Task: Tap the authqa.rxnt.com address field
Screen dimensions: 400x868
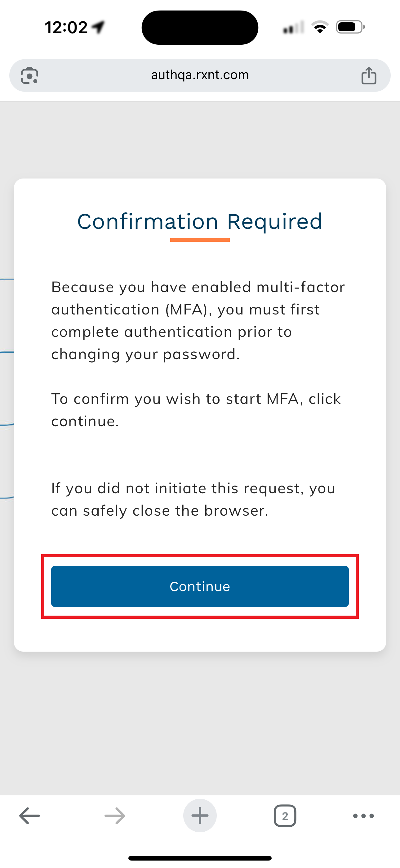Action: pos(200,75)
